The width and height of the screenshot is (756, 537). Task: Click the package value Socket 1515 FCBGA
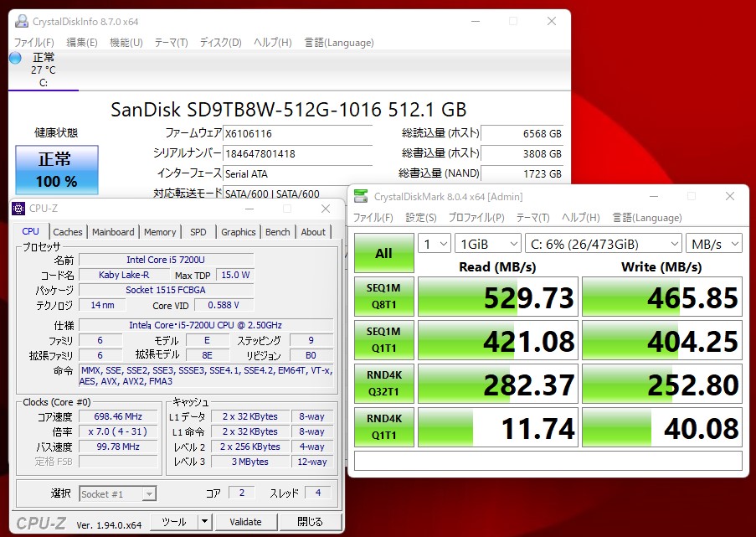click(x=166, y=290)
